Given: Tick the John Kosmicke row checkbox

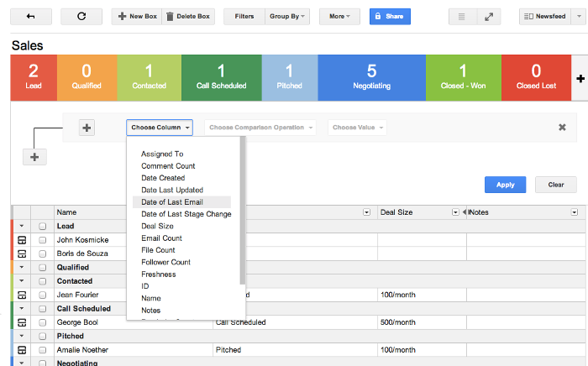Looking at the screenshot, I should pyautogui.click(x=42, y=240).
